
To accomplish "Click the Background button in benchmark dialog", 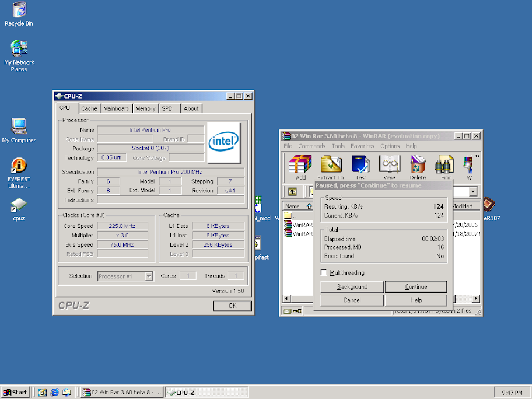I will [352, 286].
